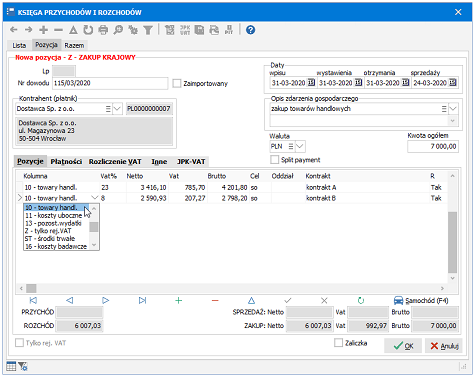The height and width of the screenshot is (377, 475).
Task: Go forward with the right arrow toolbar icon
Action: click(29, 30)
